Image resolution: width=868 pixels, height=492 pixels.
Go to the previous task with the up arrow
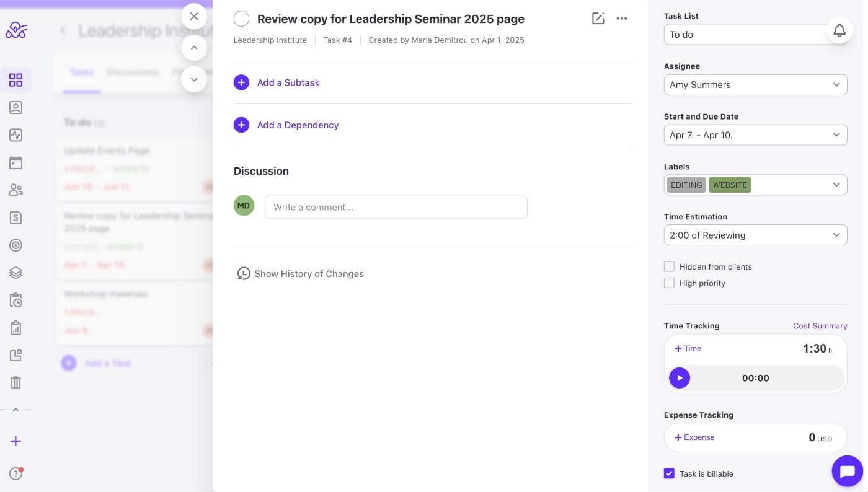194,48
